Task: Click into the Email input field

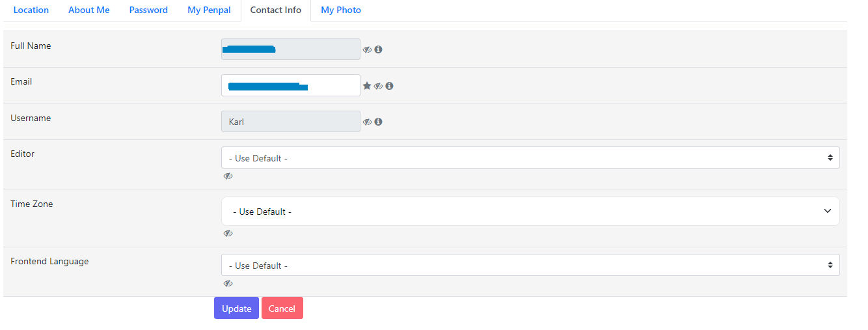Action: tap(291, 85)
